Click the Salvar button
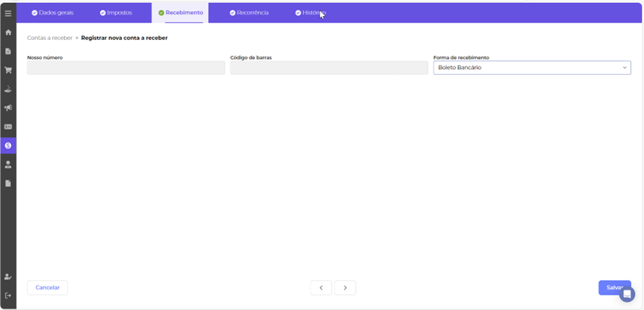 point(614,287)
